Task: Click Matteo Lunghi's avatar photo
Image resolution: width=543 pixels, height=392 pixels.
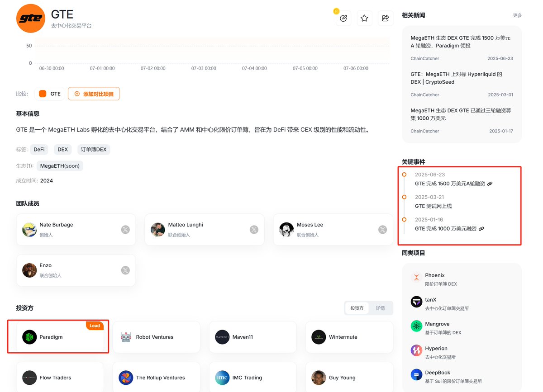Action: pos(158,230)
